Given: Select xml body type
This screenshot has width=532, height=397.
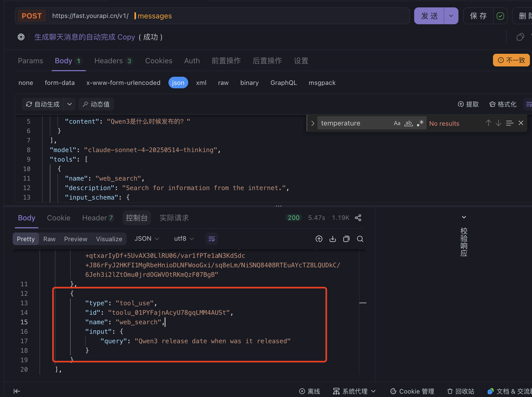Looking at the screenshot, I should (x=201, y=83).
